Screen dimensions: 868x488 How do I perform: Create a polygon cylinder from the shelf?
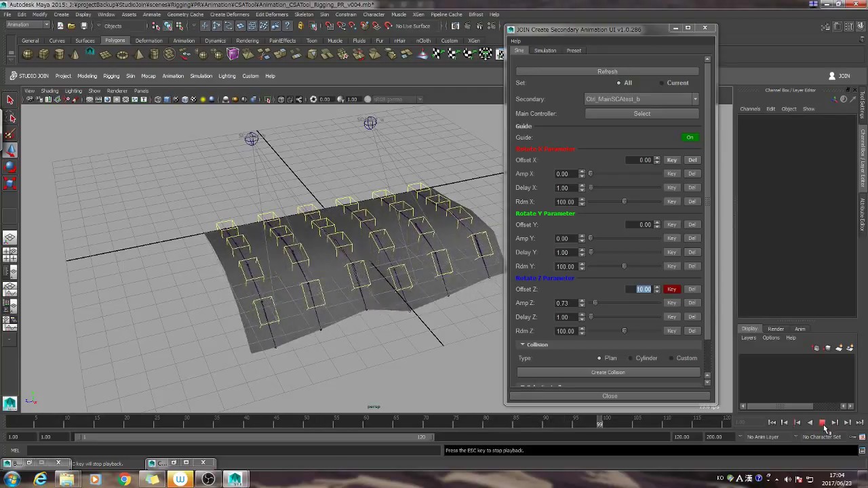point(60,54)
